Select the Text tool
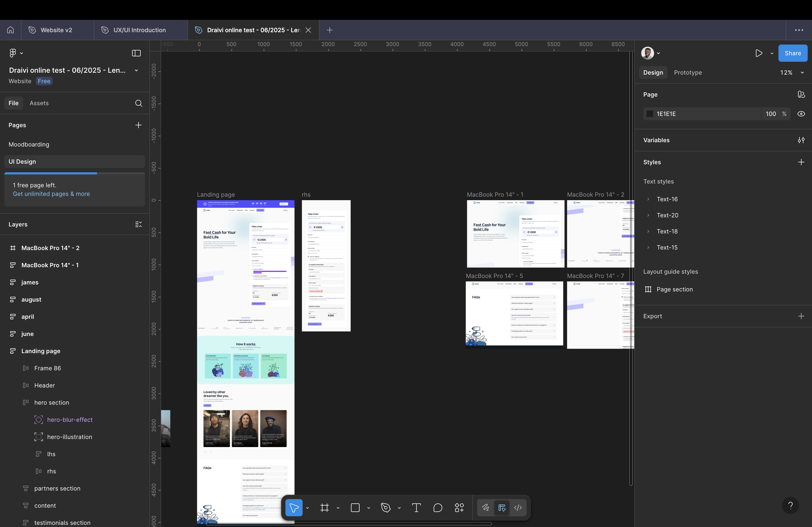Screen dimensions: 812x527 [416, 508]
